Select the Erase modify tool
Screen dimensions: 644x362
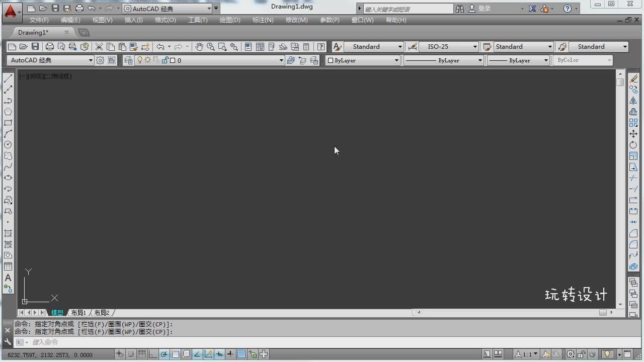click(633, 78)
